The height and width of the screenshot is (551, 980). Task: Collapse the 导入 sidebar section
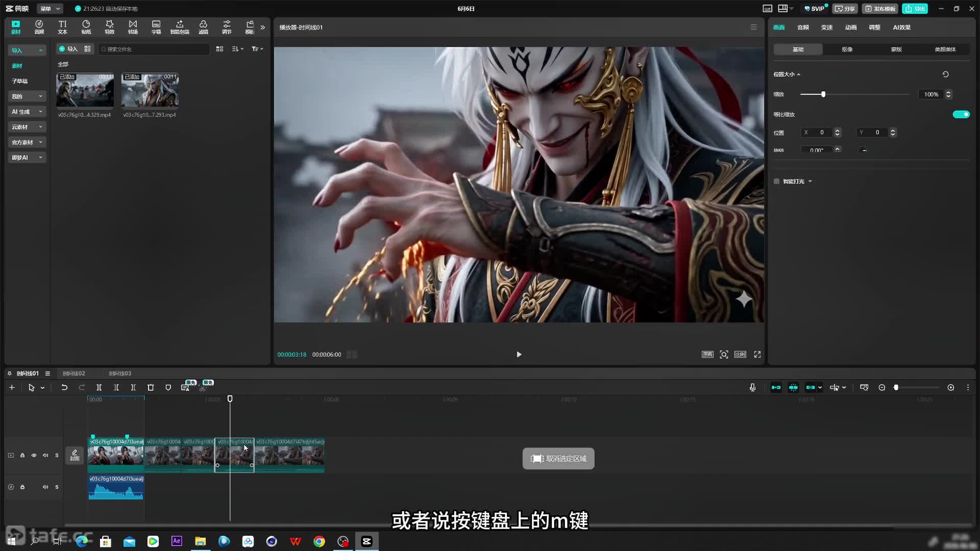point(27,50)
